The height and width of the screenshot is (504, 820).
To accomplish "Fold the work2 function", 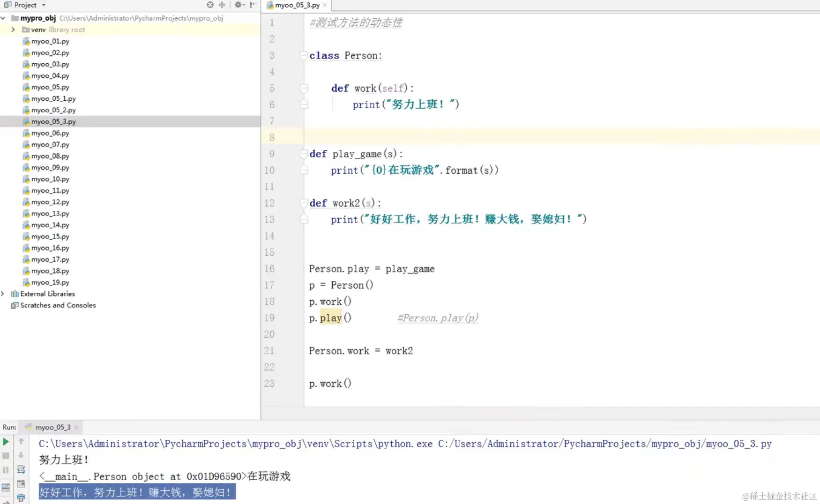I will coord(304,203).
